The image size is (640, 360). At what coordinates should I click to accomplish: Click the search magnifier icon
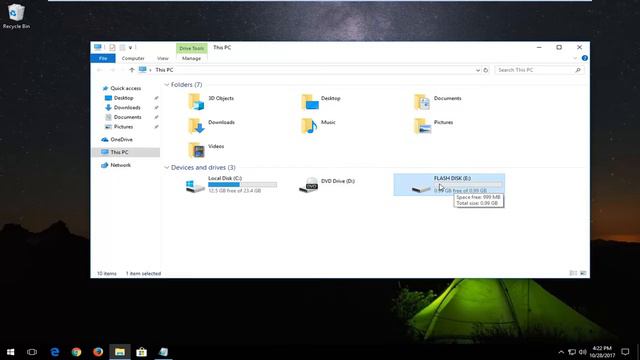[x=578, y=70]
